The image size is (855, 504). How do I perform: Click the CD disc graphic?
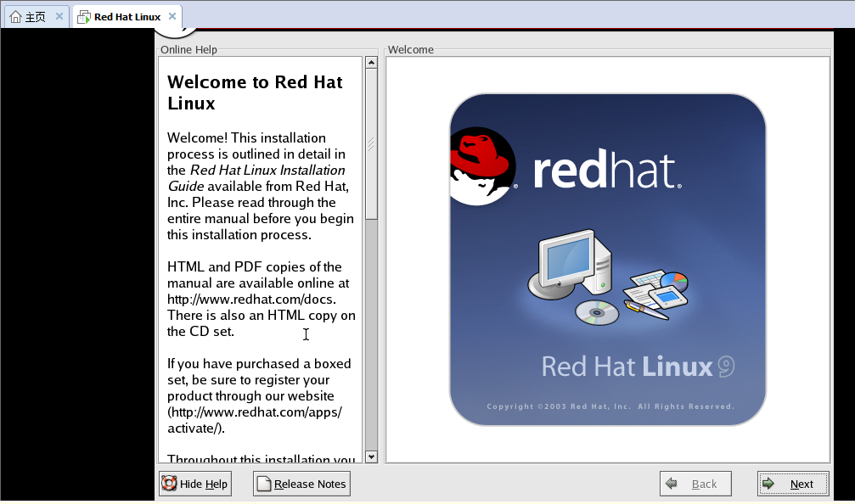point(597,313)
